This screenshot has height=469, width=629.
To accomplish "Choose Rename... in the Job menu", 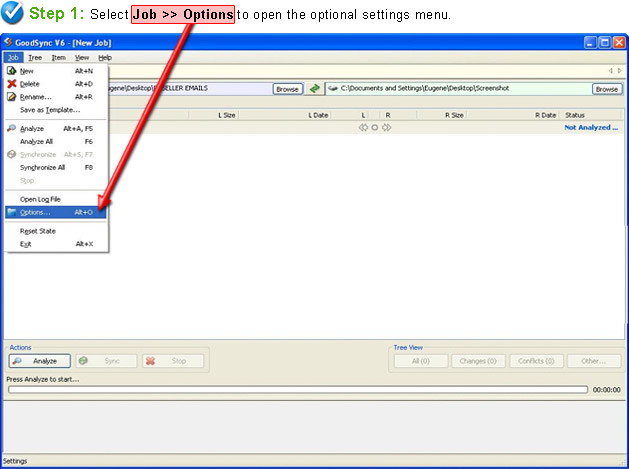I will coord(56,97).
